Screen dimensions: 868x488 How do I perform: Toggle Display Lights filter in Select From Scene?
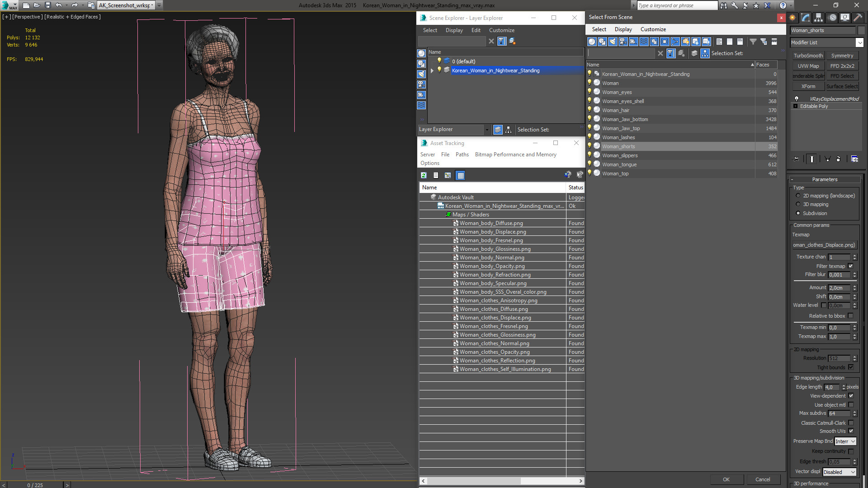613,42
